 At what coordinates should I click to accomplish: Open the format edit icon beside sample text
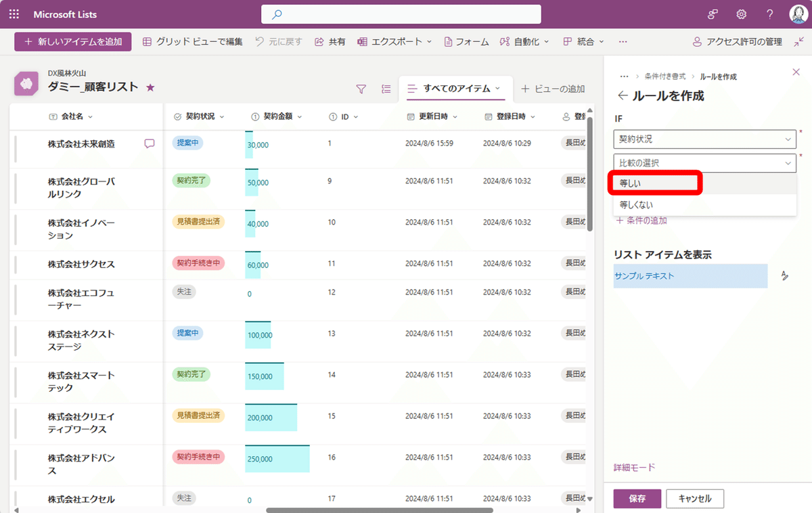pos(785,276)
